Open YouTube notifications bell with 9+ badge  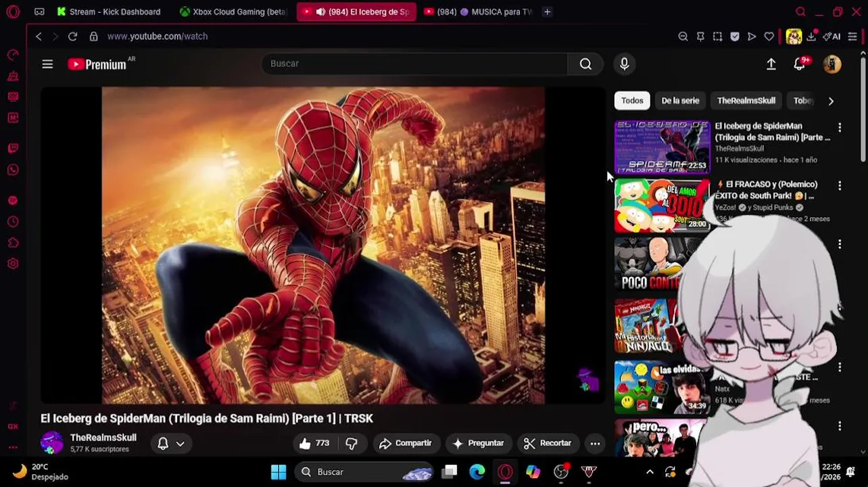click(800, 64)
